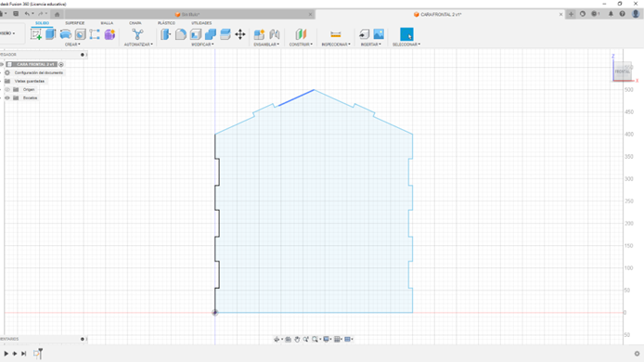
Task: Click the Joint icon in Ensamblar
Action: point(275,34)
